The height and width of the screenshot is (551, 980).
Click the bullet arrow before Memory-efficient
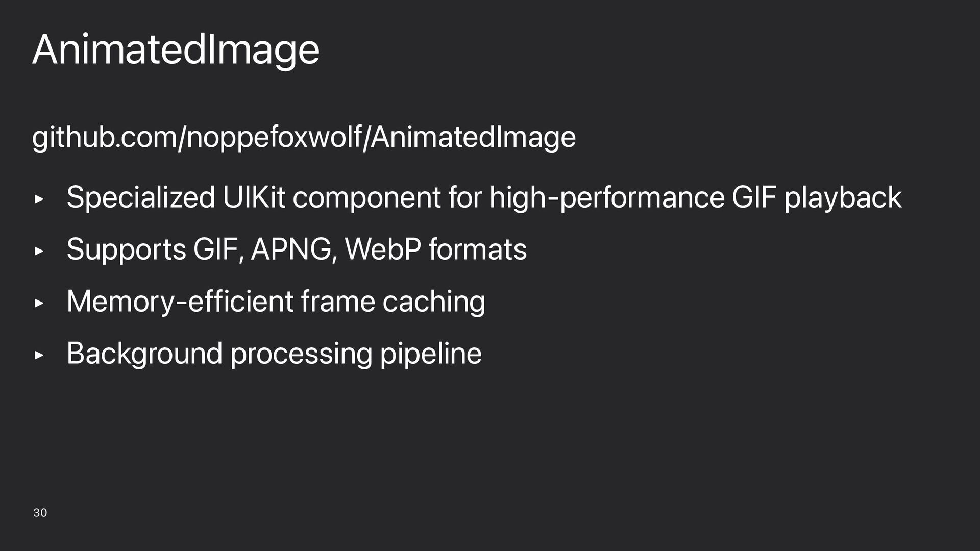(x=39, y=303)
